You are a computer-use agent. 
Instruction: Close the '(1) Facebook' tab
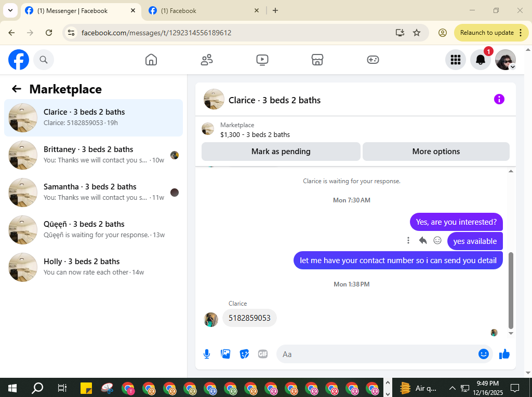(257, 10)
